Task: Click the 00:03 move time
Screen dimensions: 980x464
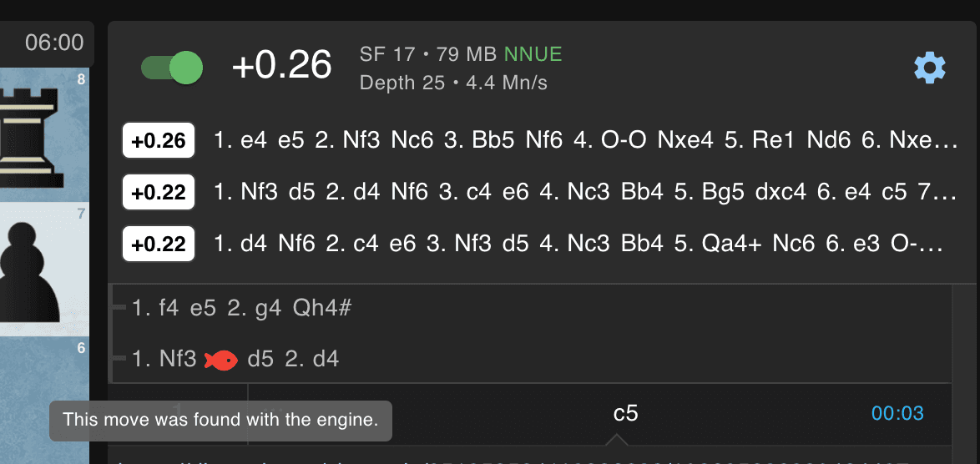Action: pyautogui.click(x=897, y=413)
